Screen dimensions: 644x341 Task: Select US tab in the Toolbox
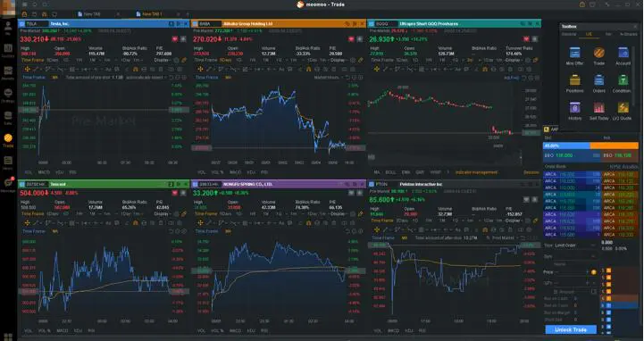(589, 35)
